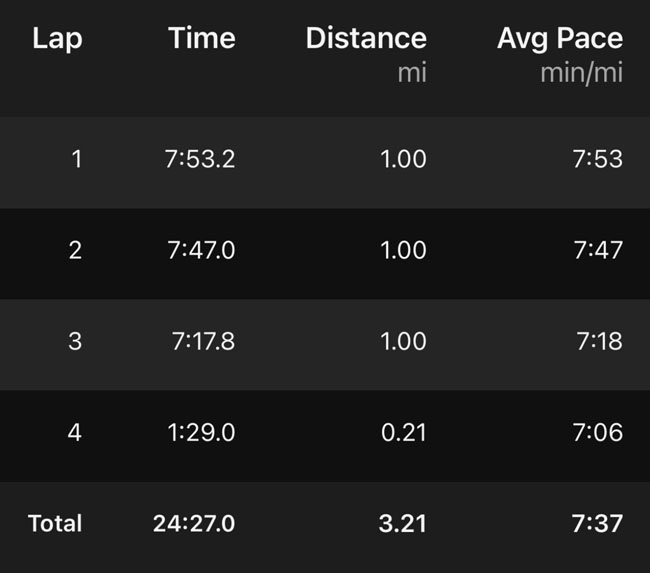Tap lap 2 average pace 7:47
The height and width of the screenshot is (573, 650).
tap(598, 249)
